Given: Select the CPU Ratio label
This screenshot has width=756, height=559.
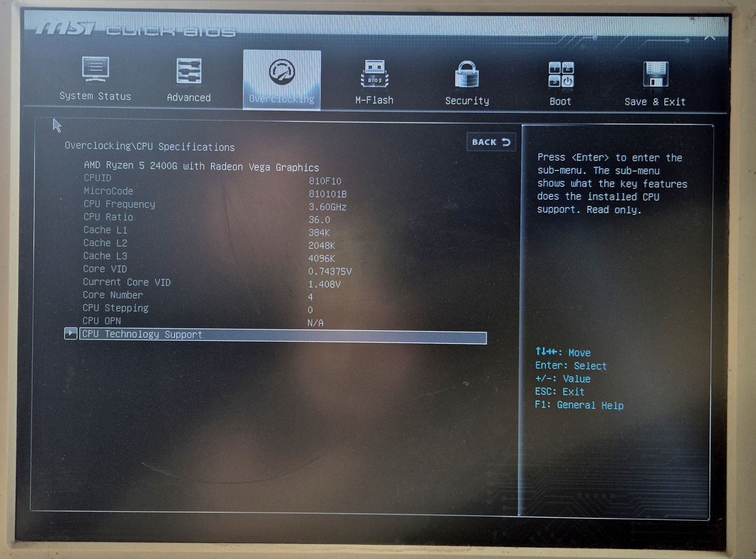Looking at the screenshot, I should click(x=108, y=217).
